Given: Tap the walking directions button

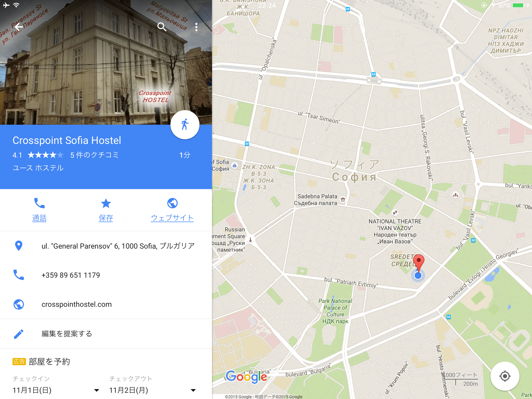Looking at the screenshot, I should click(x=185, y=125).
